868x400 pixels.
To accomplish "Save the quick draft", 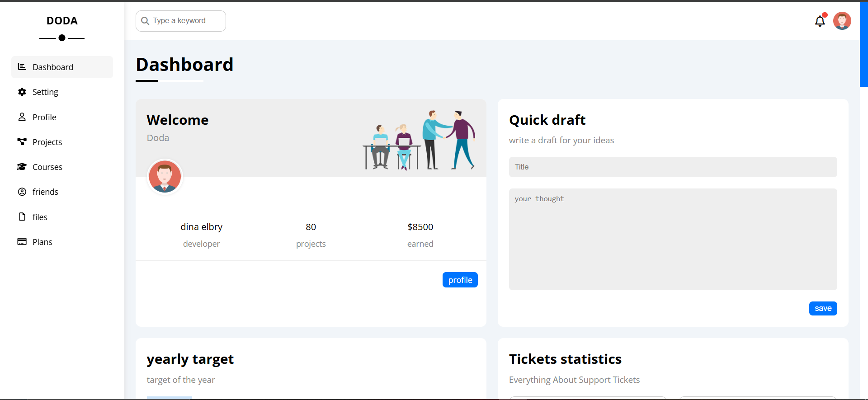I will (823, 308).
